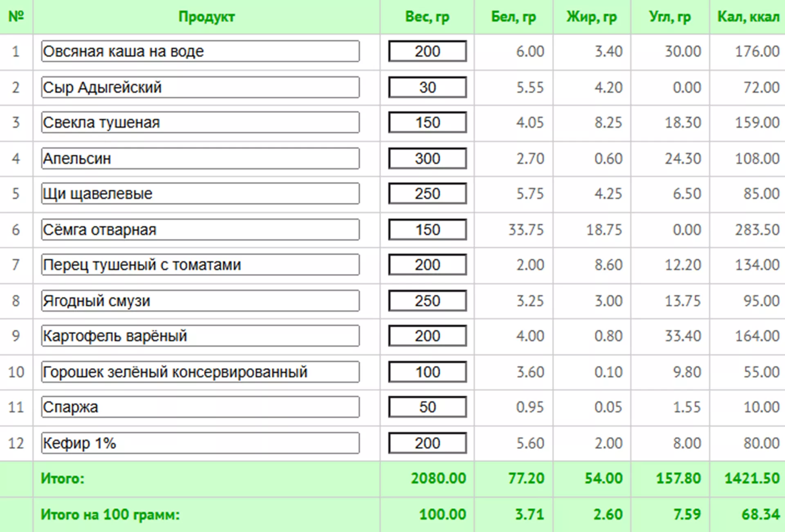Click the product field 'Сёмга отварная'
Image resolution: width=785 pixels, height=532 pixels.
pyautogui.click(x=200, y=229)
